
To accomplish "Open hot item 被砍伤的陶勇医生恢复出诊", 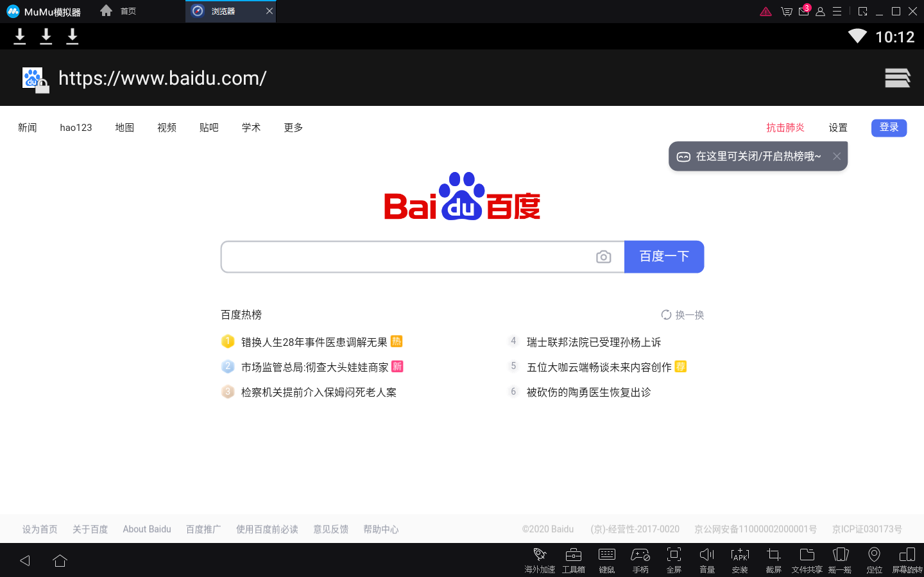I will click(588, 392).
